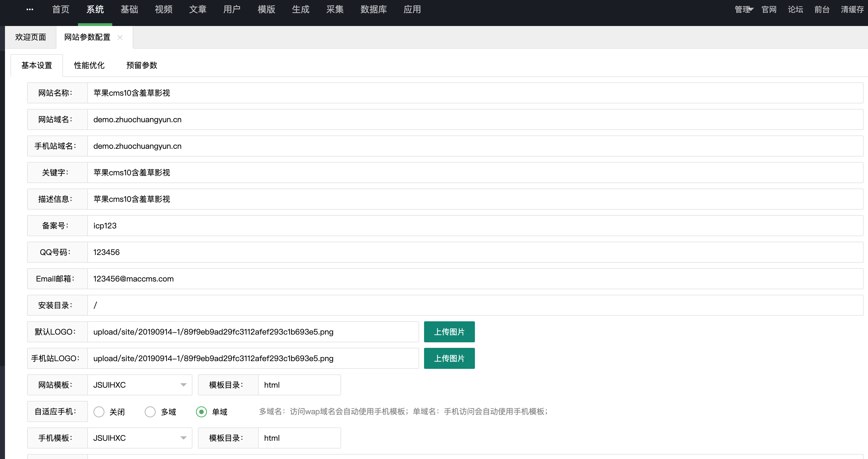Click the 网站名称 input field
This screenshot has width=868, height=459.
pyautogui.click(x=475, y=93)
